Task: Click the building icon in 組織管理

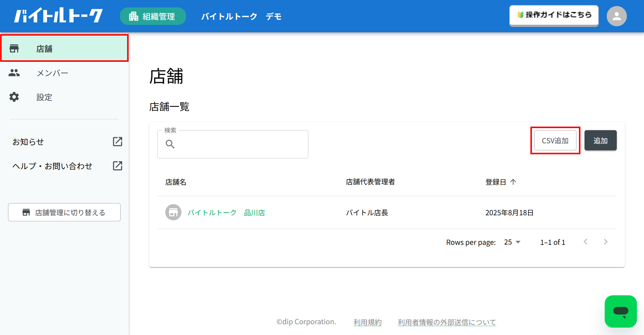Action: point(133,16)
